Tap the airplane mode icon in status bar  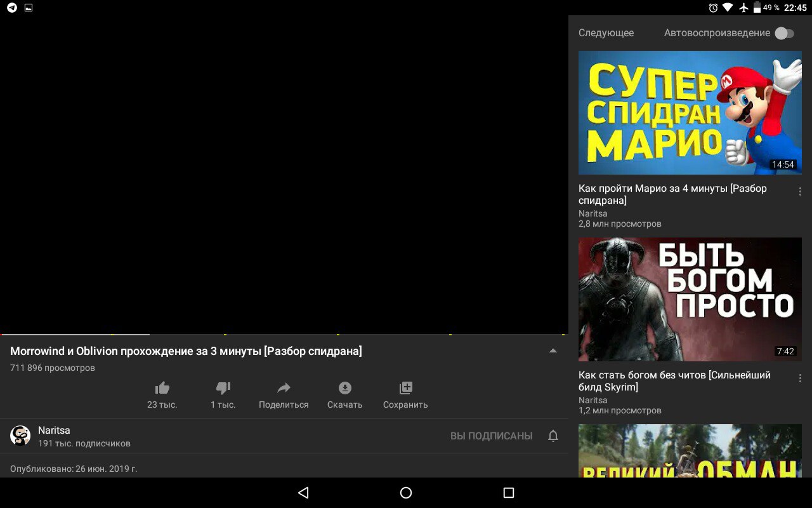pos(743,8)
